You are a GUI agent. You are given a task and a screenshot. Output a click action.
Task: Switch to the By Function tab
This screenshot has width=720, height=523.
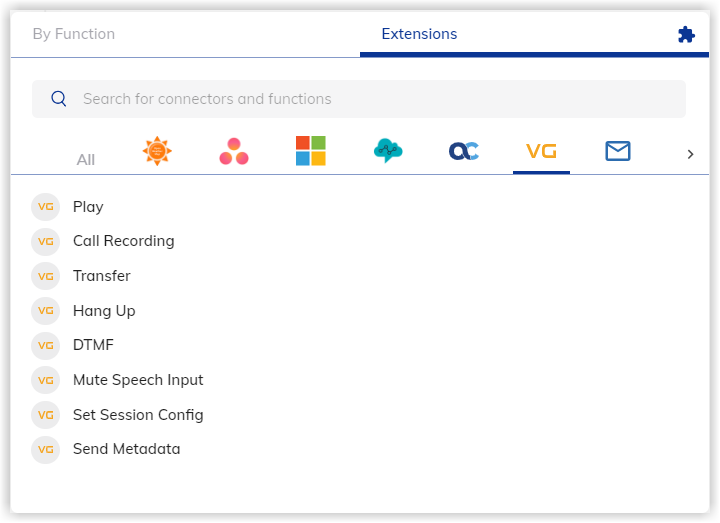pyautogui.click(x=74, y=34)
